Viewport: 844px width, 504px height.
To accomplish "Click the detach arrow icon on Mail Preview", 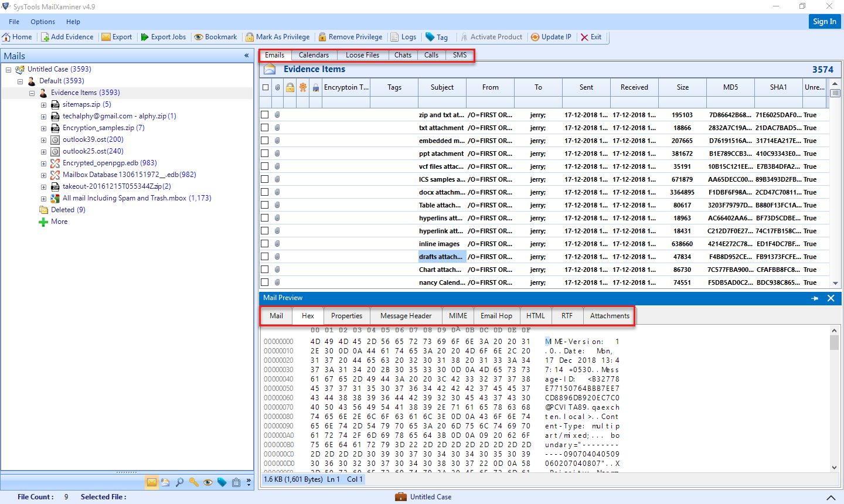I will coord(815,298).
